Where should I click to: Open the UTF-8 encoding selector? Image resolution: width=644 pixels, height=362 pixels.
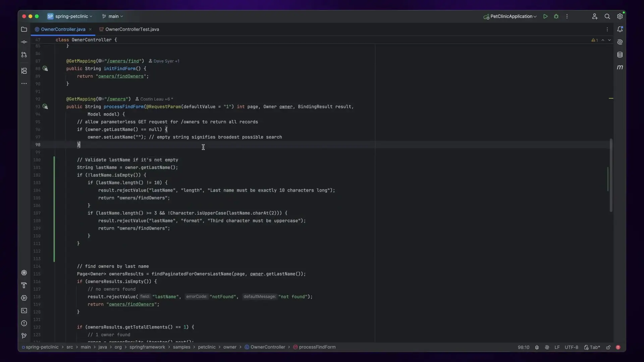tap(571, 347)
